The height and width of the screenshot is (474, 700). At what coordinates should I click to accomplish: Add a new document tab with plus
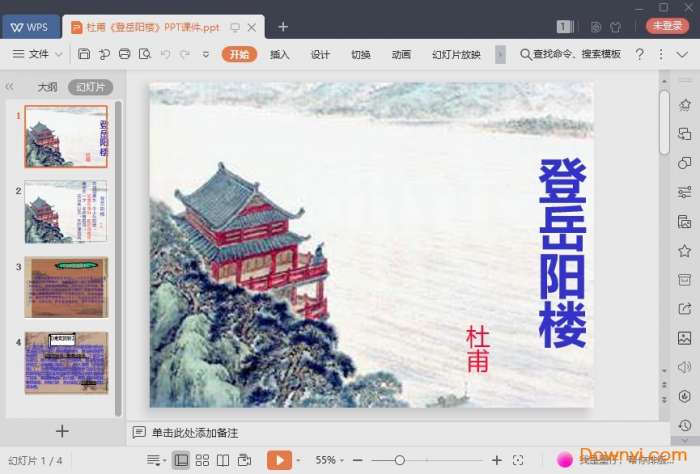click(283, 27)
